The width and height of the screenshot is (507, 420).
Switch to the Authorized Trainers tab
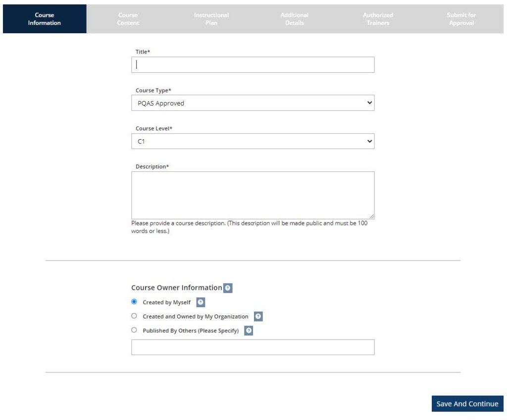[377, 19]
